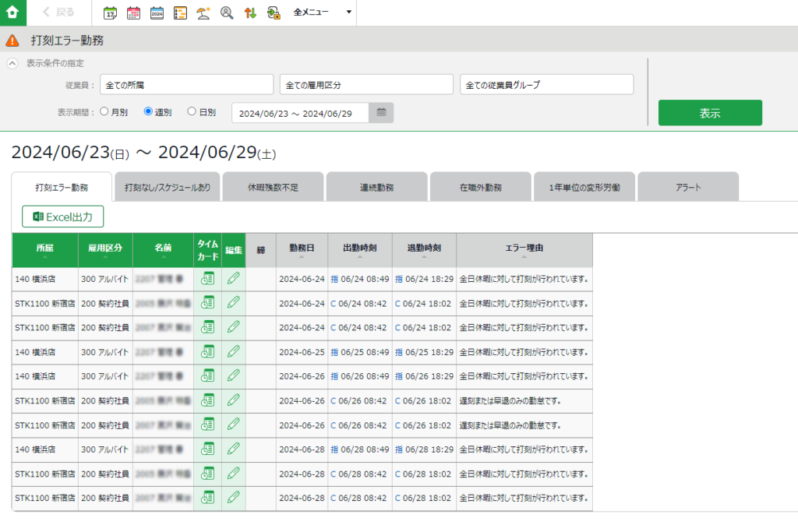Click the employee search magnifier icon
Viewport: 798px width, 532px height.
tap(227, 12)
